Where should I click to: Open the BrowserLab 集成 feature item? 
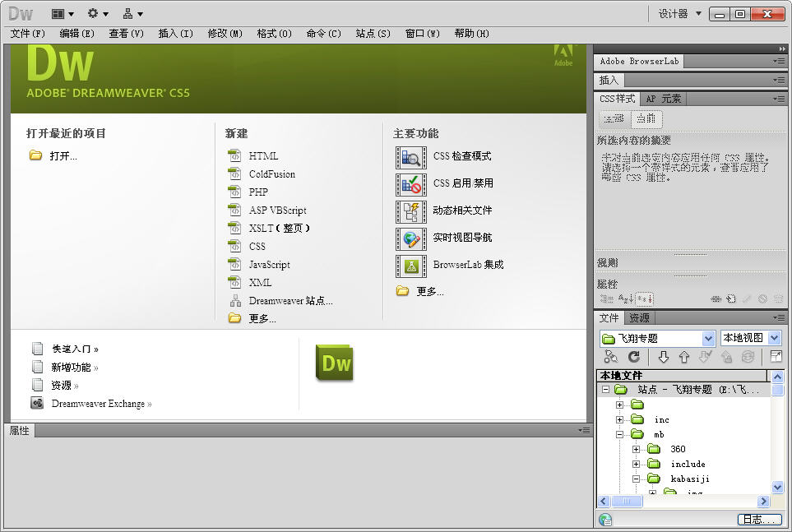(410, 266)
